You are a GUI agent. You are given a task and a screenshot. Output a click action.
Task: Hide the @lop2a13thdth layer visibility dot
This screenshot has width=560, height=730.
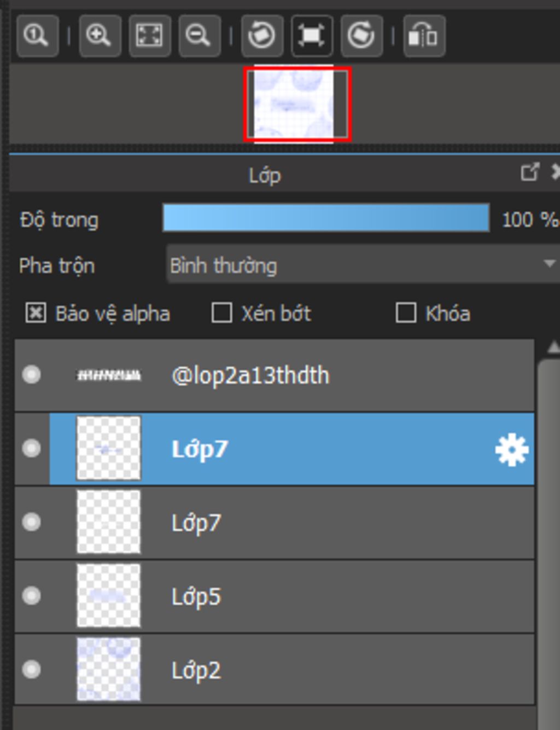31,375
